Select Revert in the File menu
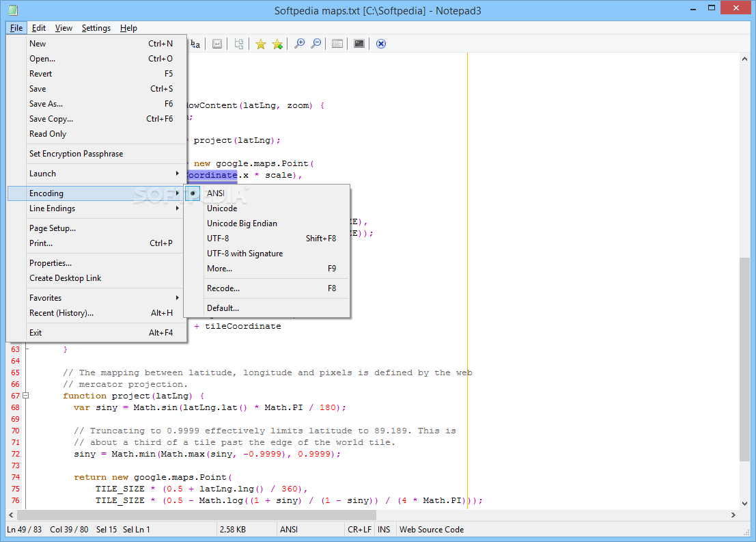This screenshot has height=542, width=756. [x=96, y=73]
